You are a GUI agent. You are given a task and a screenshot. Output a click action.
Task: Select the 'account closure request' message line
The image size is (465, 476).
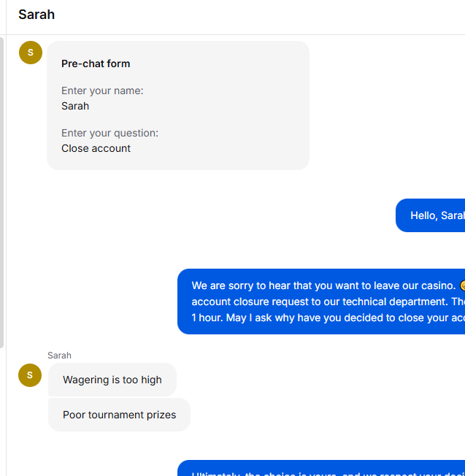tap(328, 302)
